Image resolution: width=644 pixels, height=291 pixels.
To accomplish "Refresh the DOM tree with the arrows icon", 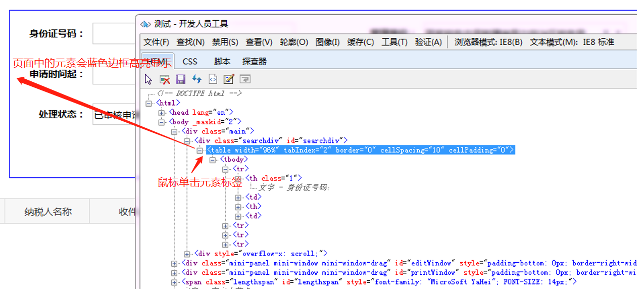I will (196, 79).
